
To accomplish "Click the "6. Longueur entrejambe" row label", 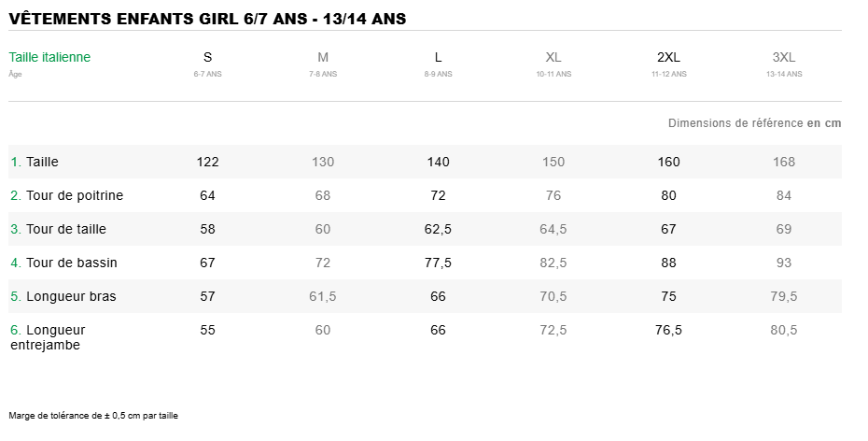I will [48, 337].
